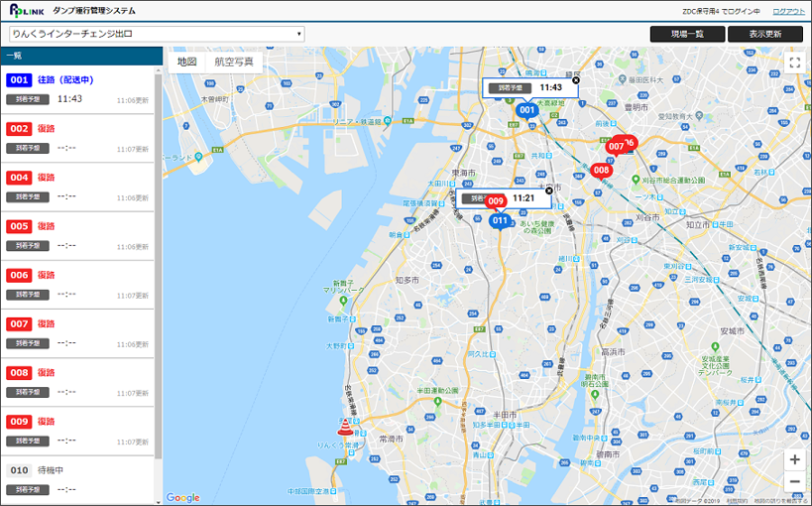The image size is (812, 506).
Task: Select vehicle 001 往路 in the list
Action: [78, 89]
